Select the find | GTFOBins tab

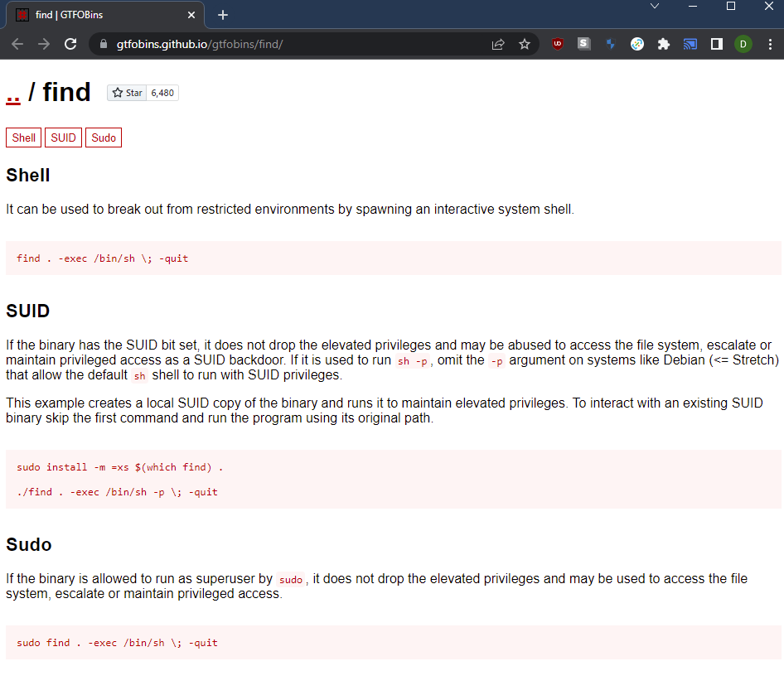[x=105, y=15]
